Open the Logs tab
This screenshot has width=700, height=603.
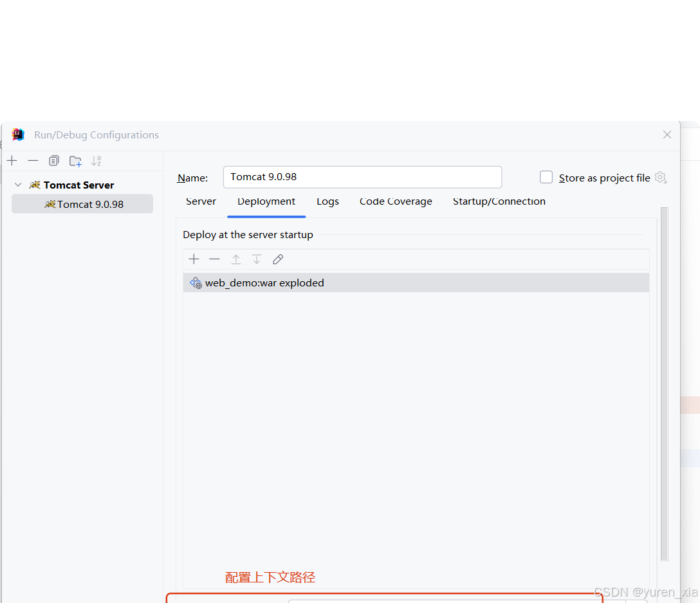327,201
